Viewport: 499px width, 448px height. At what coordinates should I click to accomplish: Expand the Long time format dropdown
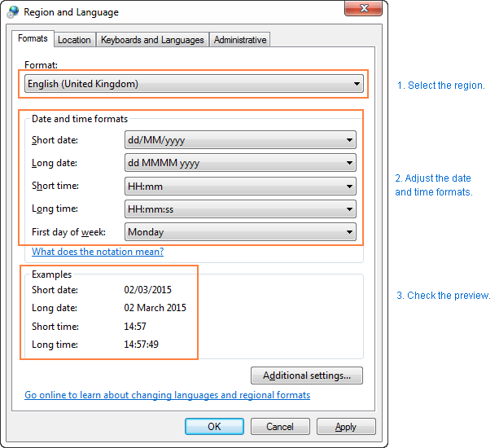[241, 209]
